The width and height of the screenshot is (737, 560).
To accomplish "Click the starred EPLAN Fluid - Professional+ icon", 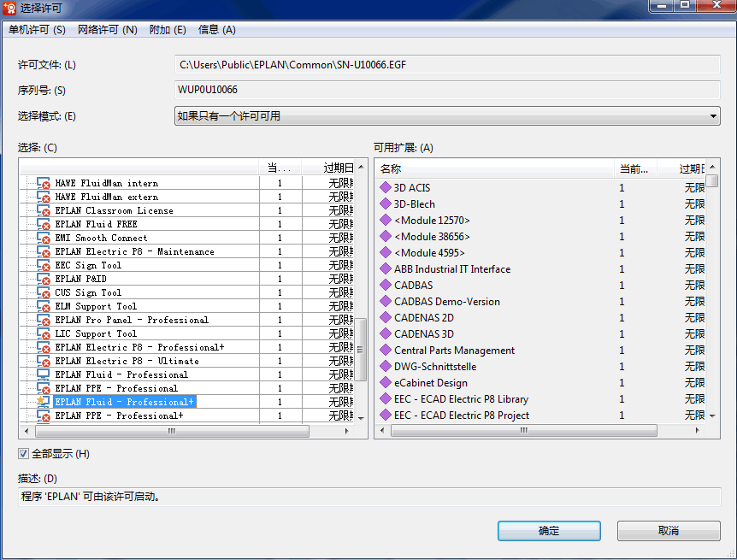I will [44, 402].
